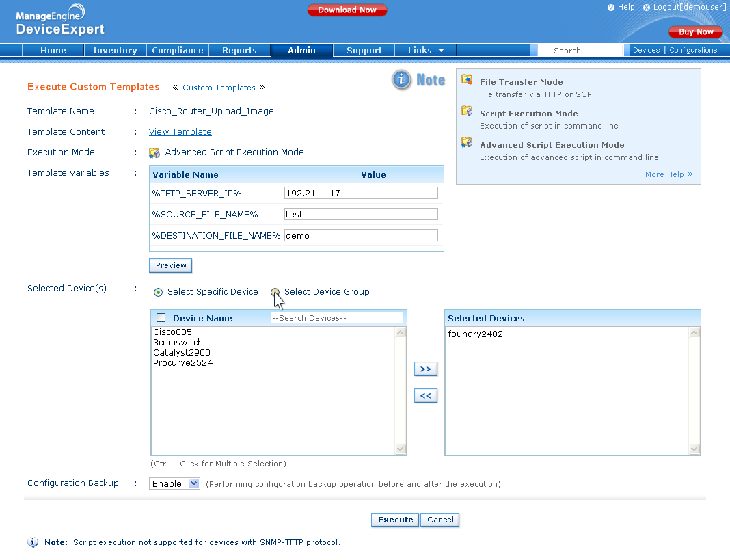Viewport: 730px width, 560px height.
Task: Click the bottom note info icon
Action: click(33, 542)
